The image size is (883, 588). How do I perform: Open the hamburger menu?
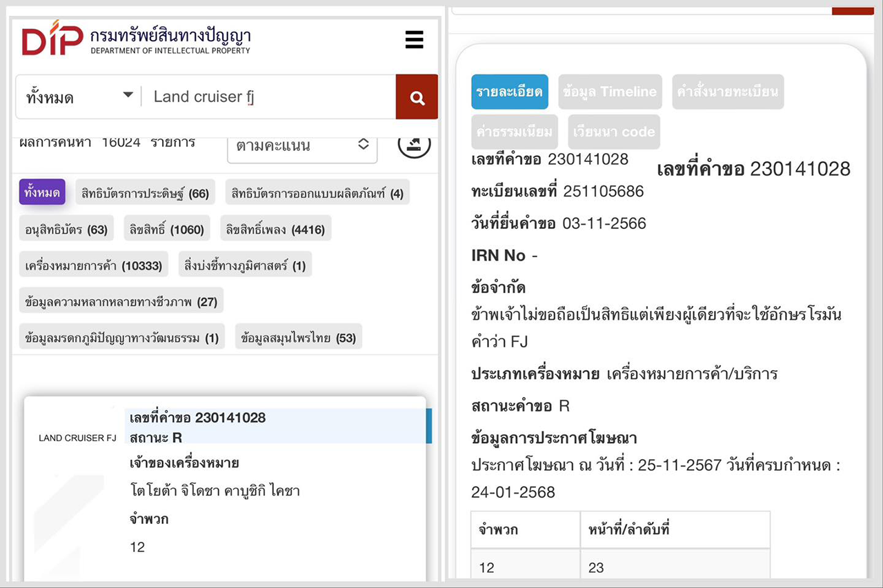[414, 39]
